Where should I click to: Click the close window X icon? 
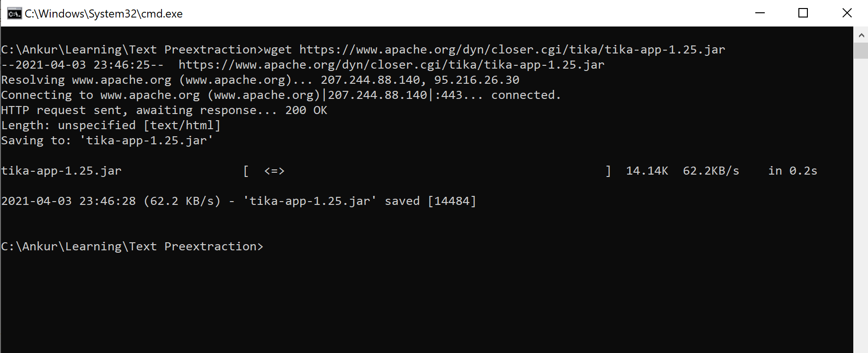(x=847, y=13)
